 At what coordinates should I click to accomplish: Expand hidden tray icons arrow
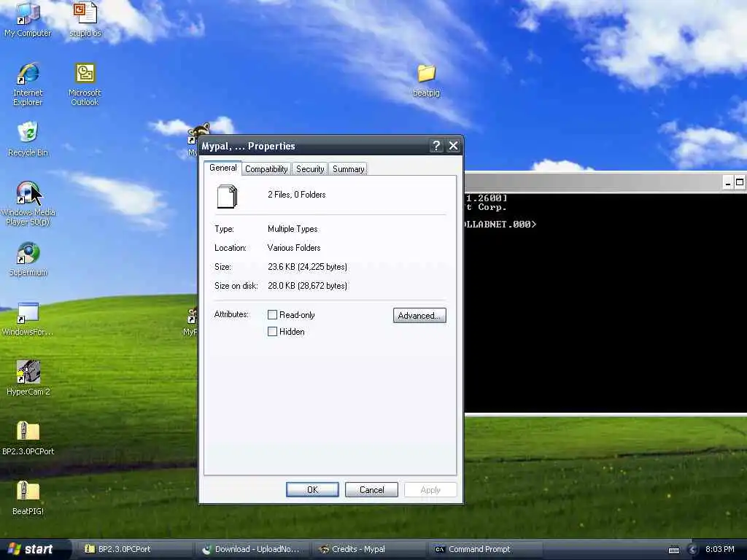click(692, 550)
